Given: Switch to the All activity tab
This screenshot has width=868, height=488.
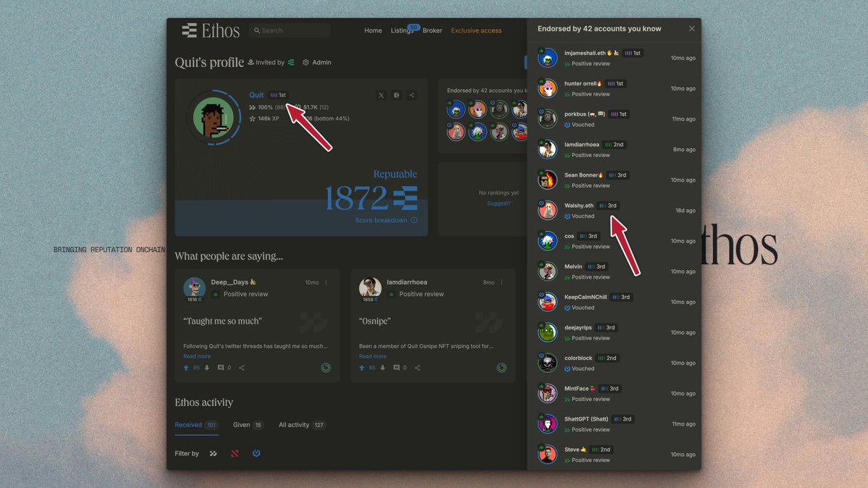Looking at the screenshot, I should [302, 425].
